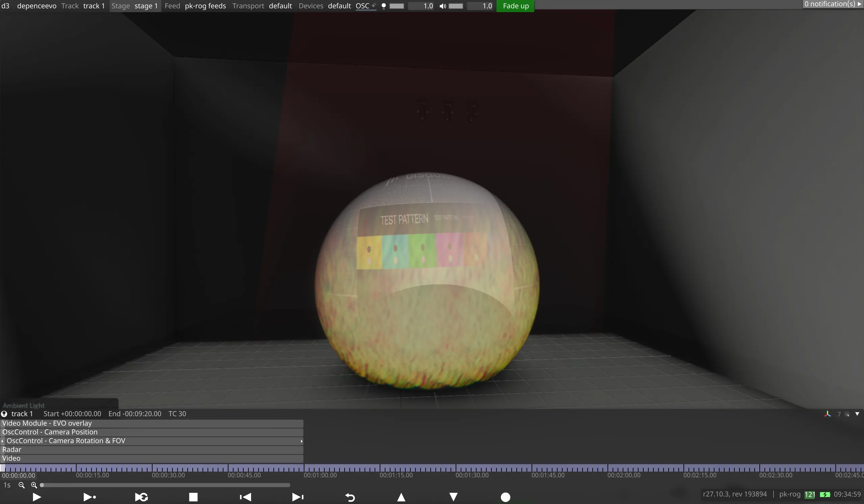Click the master brightness slider
Image resolution: width=864 pixels, height=504 pixels.
(397, 6)
